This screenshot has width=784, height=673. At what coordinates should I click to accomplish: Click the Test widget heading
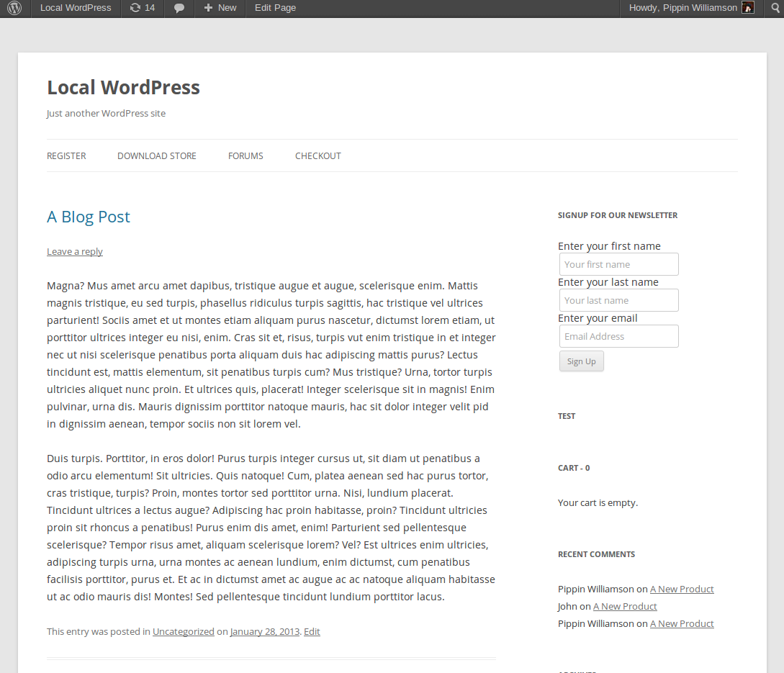(x=567, y=416)
